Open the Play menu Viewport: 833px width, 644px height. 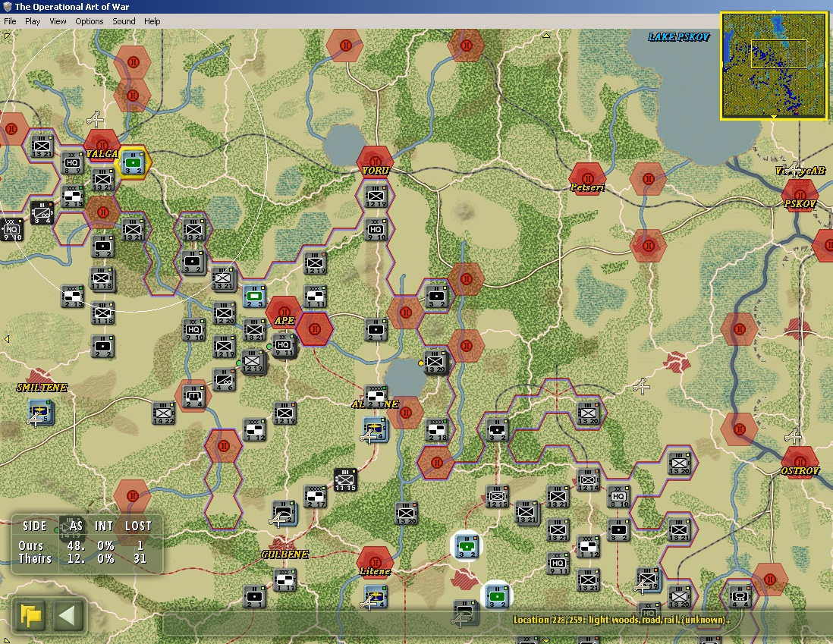tap(33, 21)
